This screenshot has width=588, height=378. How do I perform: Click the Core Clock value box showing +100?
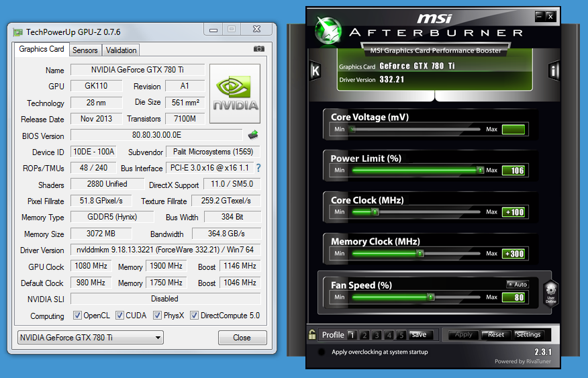click(513, 212)
